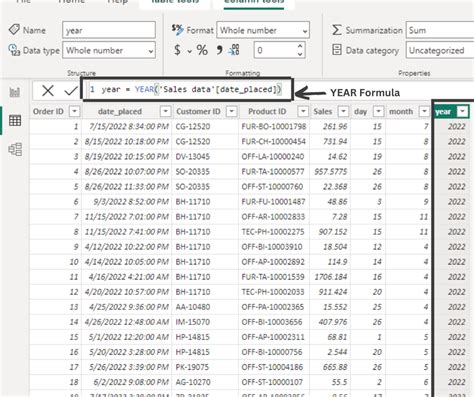Switch to the Table tools tab
Viewport: 474px width, 397px height.
(x=175, y=2)
